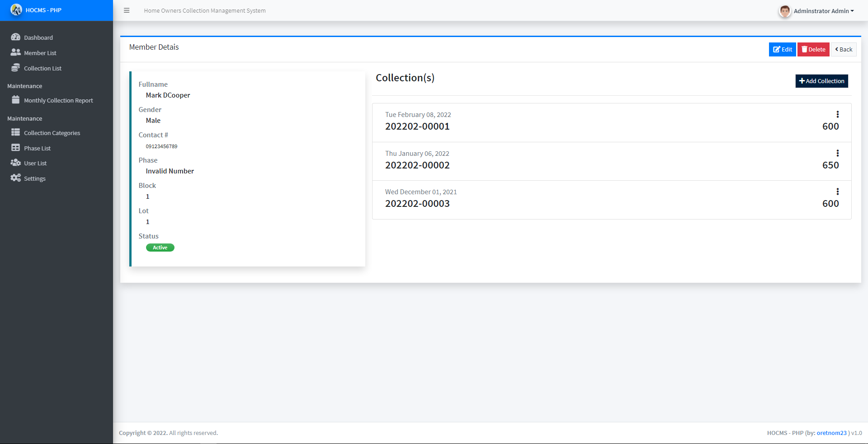Click the Active status badge

160,248
